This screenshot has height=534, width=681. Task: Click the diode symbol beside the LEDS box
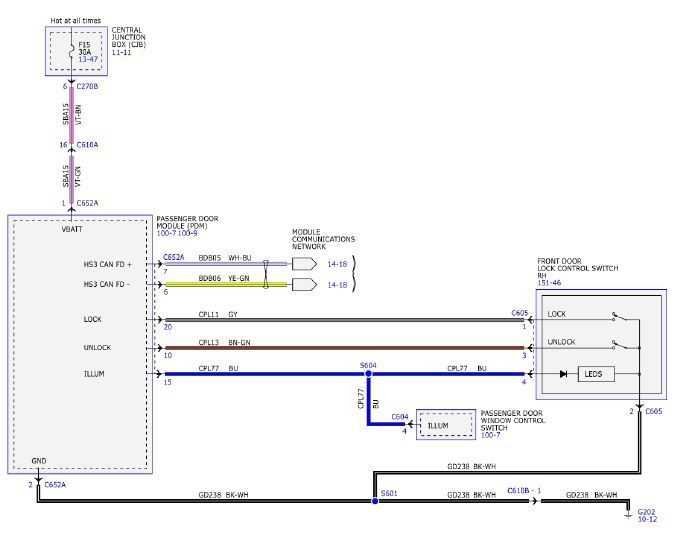pyautogui.click(x=563, y=374)
